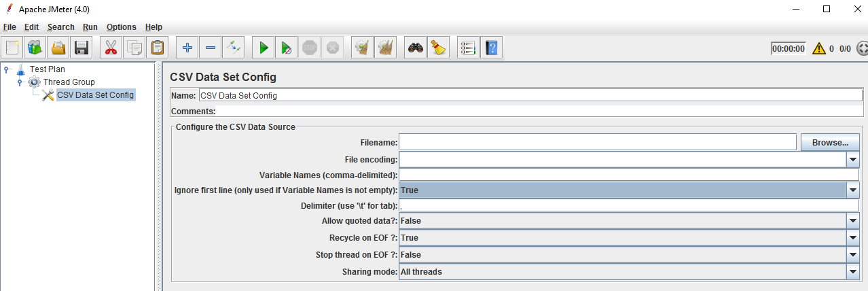Reset search with the yellow broom icon
This screenshot has width=868, height=291.
pyautogui.click(x=439, y=48)
